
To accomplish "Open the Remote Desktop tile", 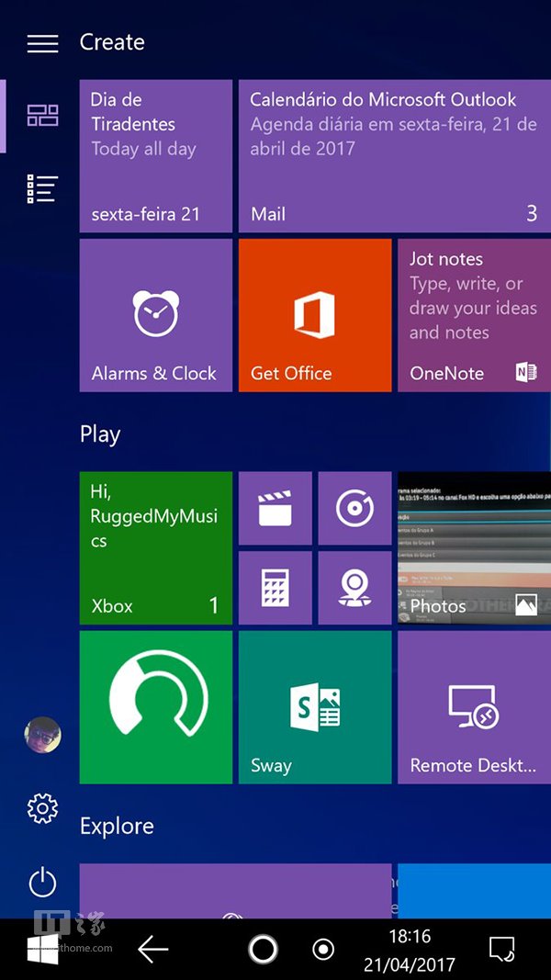I will coord(474,706).
